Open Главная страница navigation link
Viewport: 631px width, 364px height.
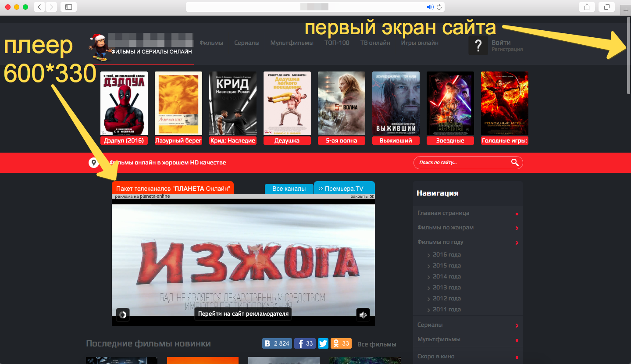coord(443,213)
